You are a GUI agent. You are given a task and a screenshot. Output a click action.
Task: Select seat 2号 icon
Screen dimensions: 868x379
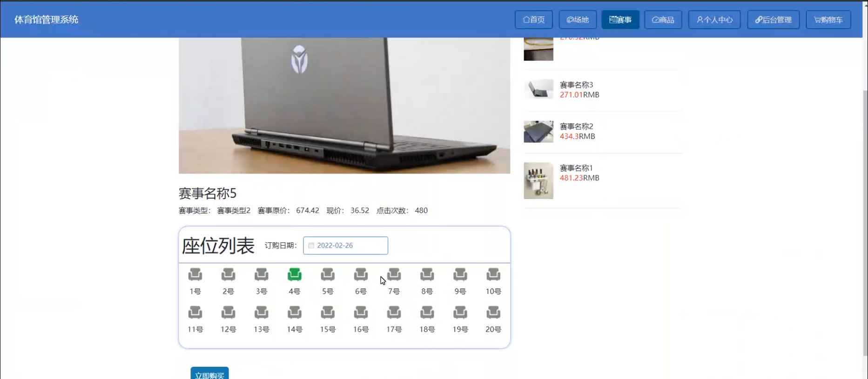click(x=228, y=274)
